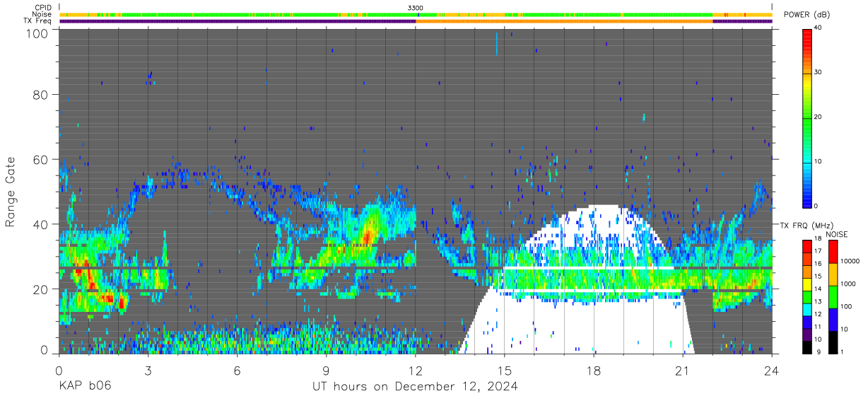Click the green swatch in the NOISE legend
The height and width of the screenshot is (401, 868).
(833, 296)
